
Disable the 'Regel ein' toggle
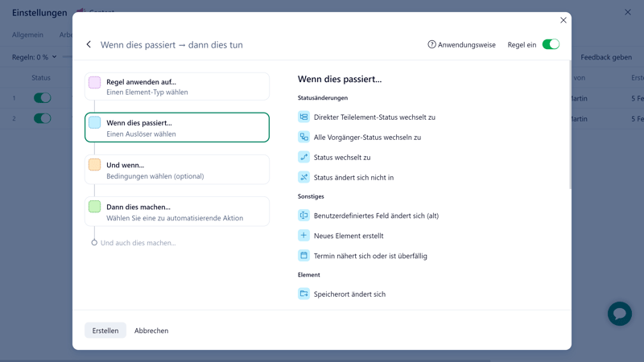(x=551, y=44)
